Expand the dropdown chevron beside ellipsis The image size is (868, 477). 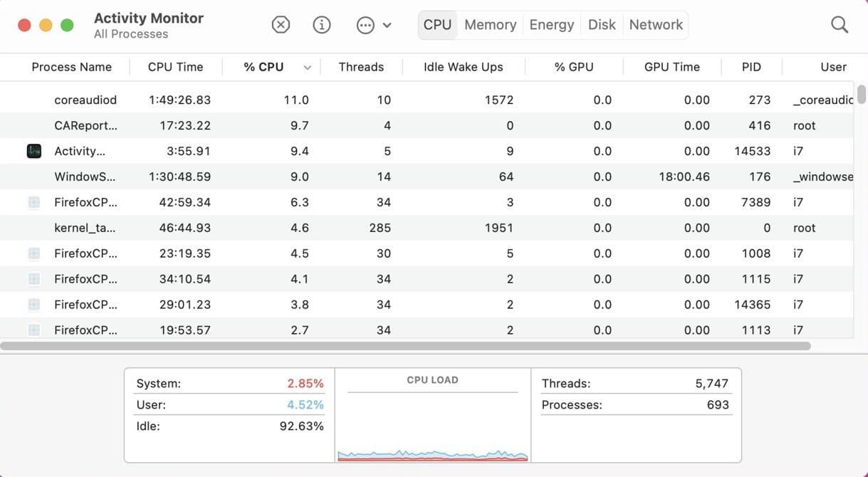click(387, 25)
